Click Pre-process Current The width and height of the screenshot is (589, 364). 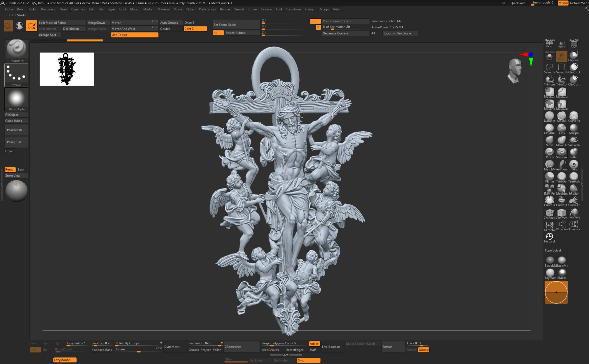[345, 21]
